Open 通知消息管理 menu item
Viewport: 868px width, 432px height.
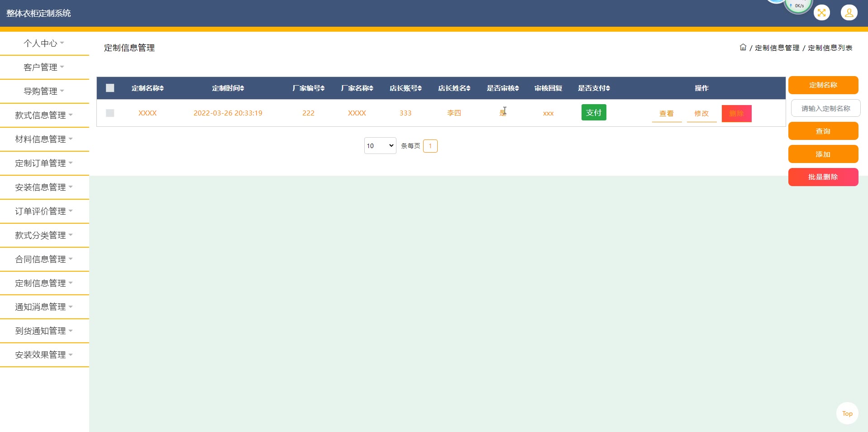[x=44, y=307]
